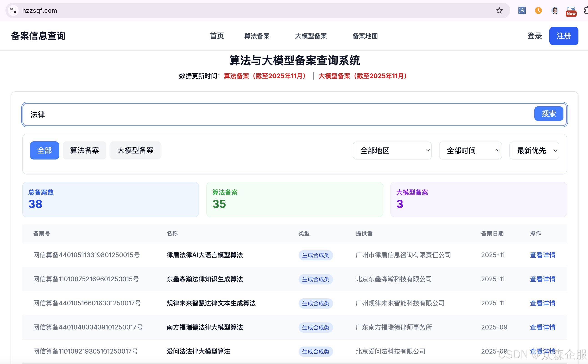The width and height of the screenshot is (588, 364).
Task: Open the 最新优先 sort dropdown
Action: [x=534, y=151]
